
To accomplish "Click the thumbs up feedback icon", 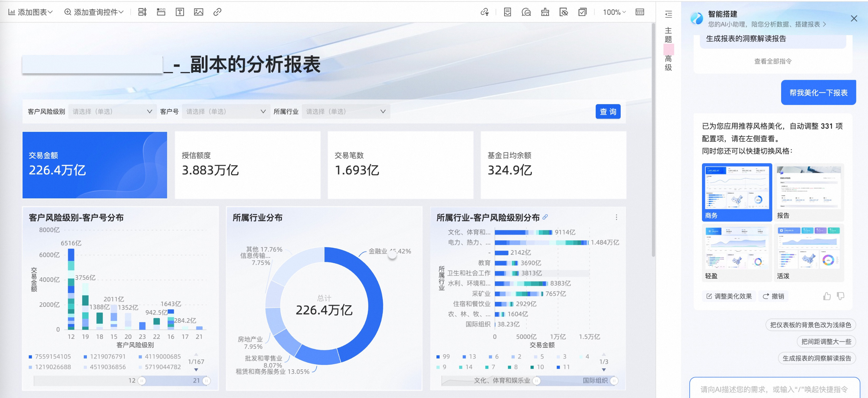I will coord(826,296).
